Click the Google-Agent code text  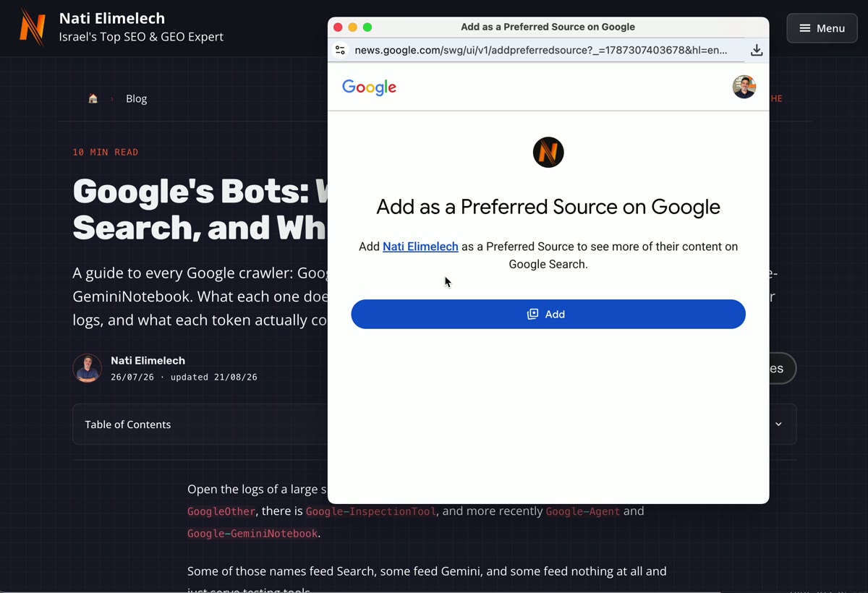tap(583, 511)
